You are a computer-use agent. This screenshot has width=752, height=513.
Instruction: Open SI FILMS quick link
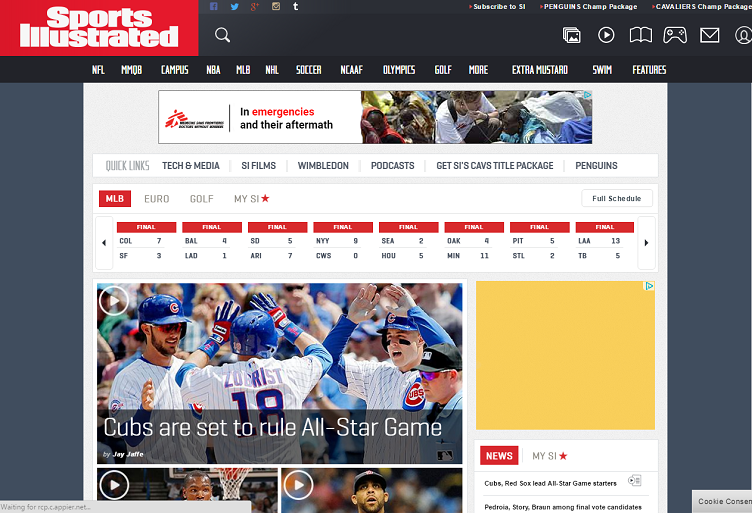tap(258, 166)
